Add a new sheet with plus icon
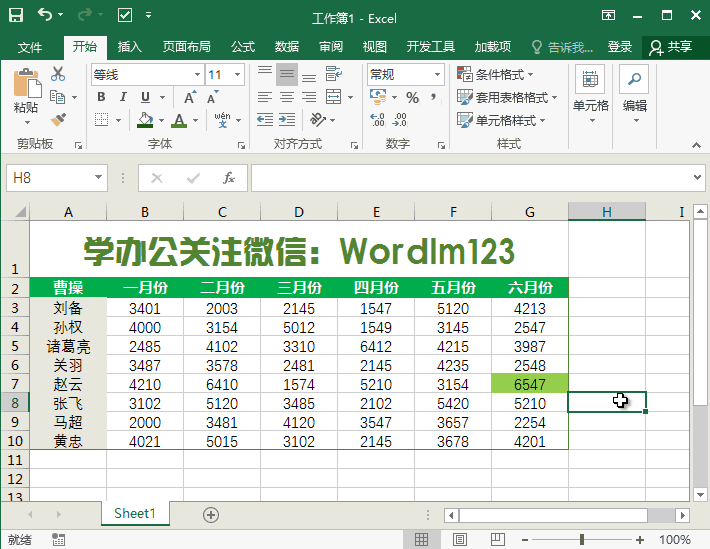Image resolution: width=710 pixels, height=549 pixels. (210, 514)
